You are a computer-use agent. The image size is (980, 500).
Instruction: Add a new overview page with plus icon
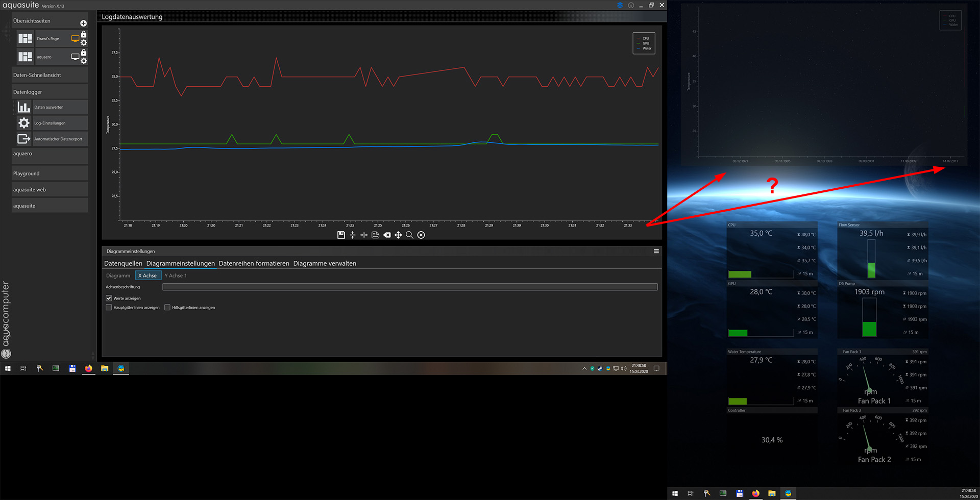pos(83,23)
